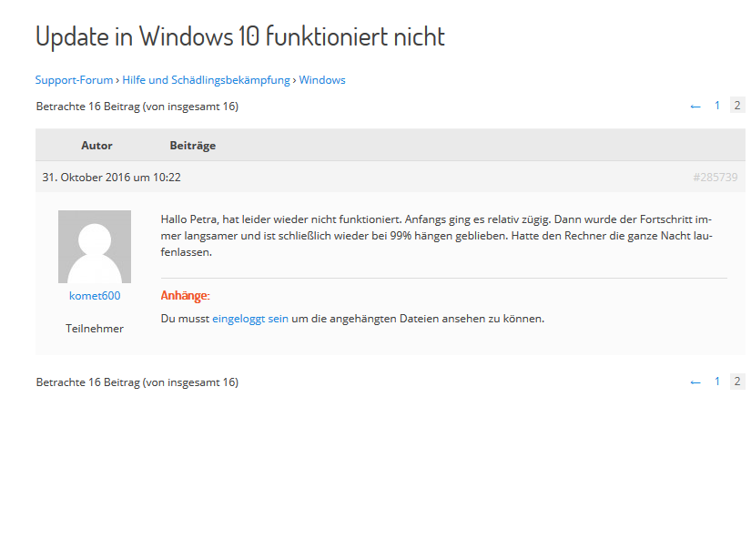The height and width of the screenshot is (560, 751).
Task: Click the "Update in Windows 10" title
Action: pos(240,36)
